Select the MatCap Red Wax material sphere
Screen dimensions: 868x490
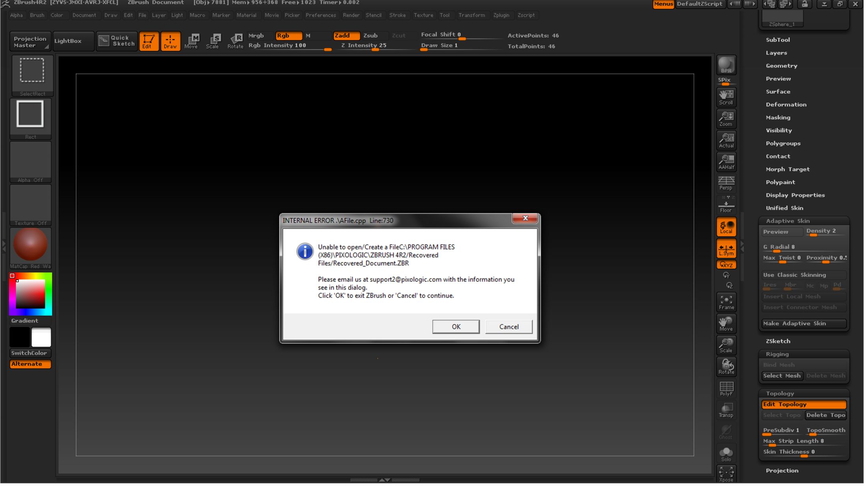click(30, 244)
